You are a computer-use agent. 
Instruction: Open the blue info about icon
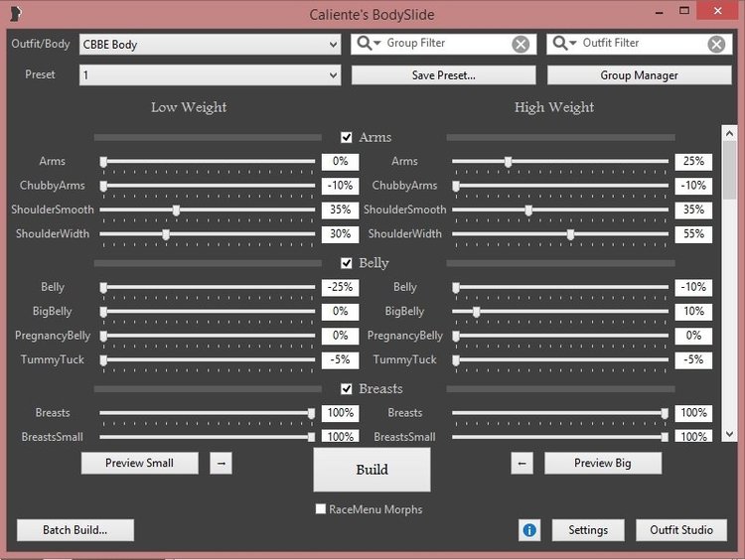(529, 530)
